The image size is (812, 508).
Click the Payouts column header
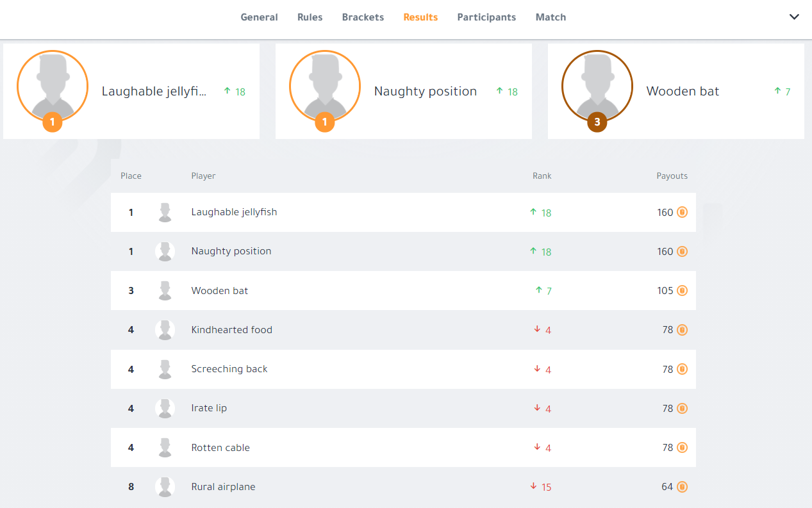coord(672,176)
